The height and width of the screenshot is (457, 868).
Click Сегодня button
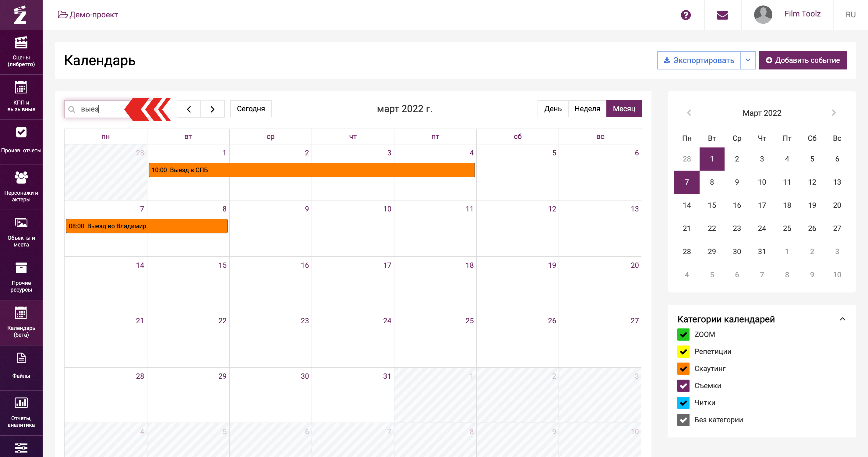251,109
